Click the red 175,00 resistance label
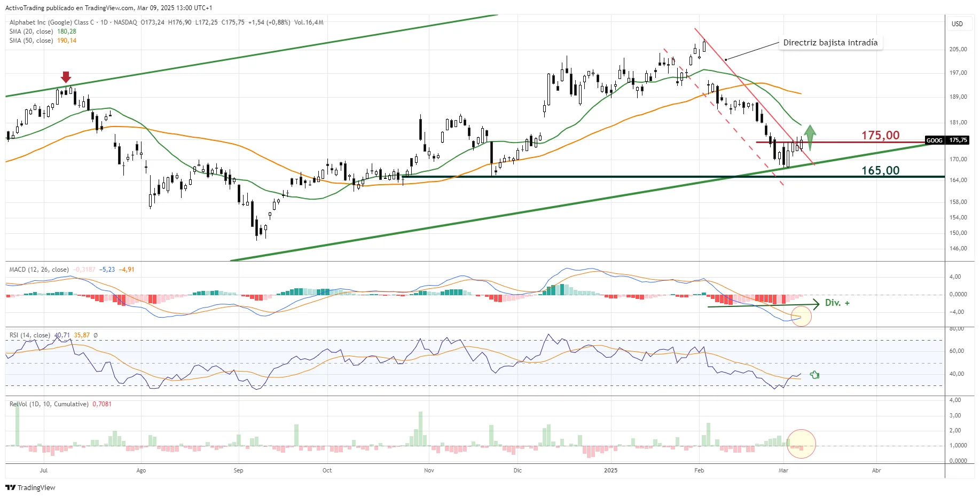Screen dimensions: 980x497 coord(880,135)
